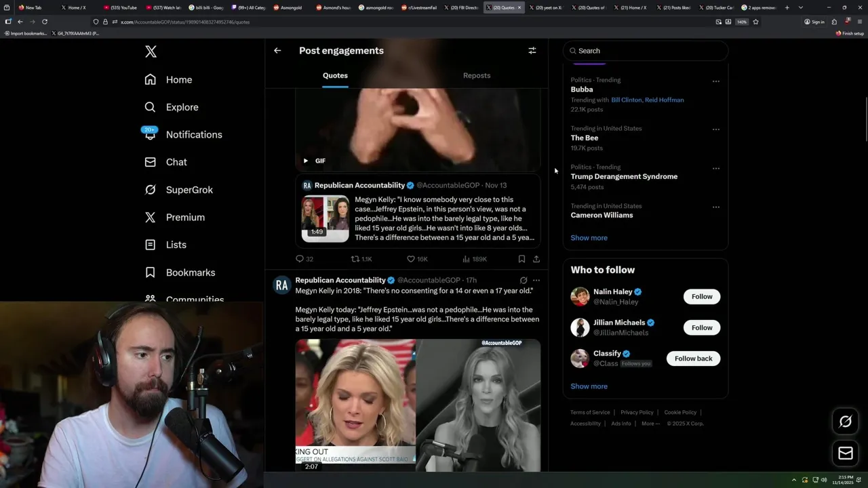Switch to the Tucker Carlson browser tab
This screenshot has width=868, height=488.
(x=717, y=7)
